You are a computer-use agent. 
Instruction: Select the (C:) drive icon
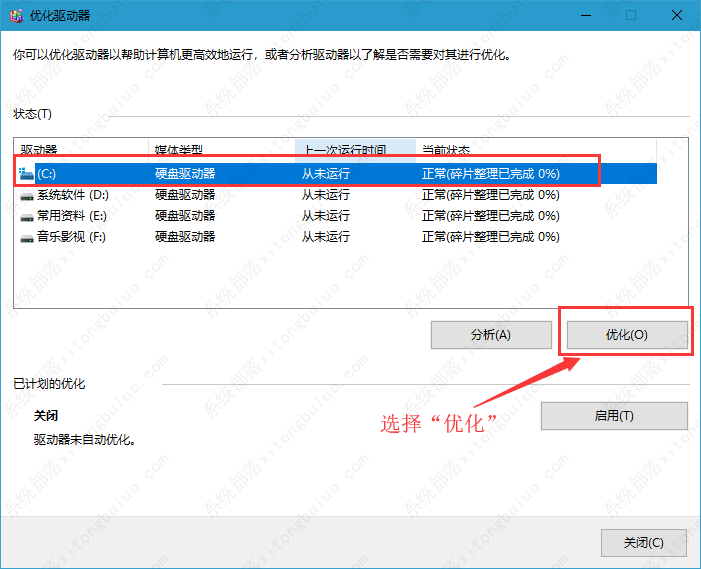click(x=26, y=174)
